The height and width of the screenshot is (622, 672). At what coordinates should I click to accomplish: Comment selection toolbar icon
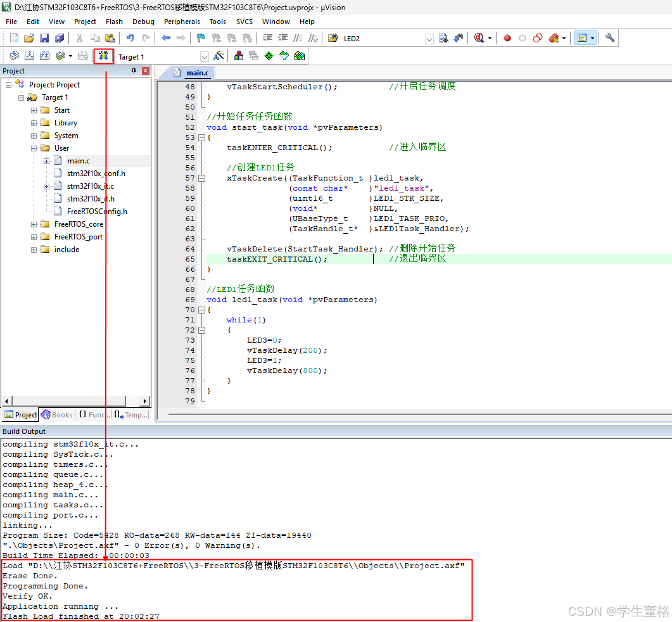(x=298, y=38)
